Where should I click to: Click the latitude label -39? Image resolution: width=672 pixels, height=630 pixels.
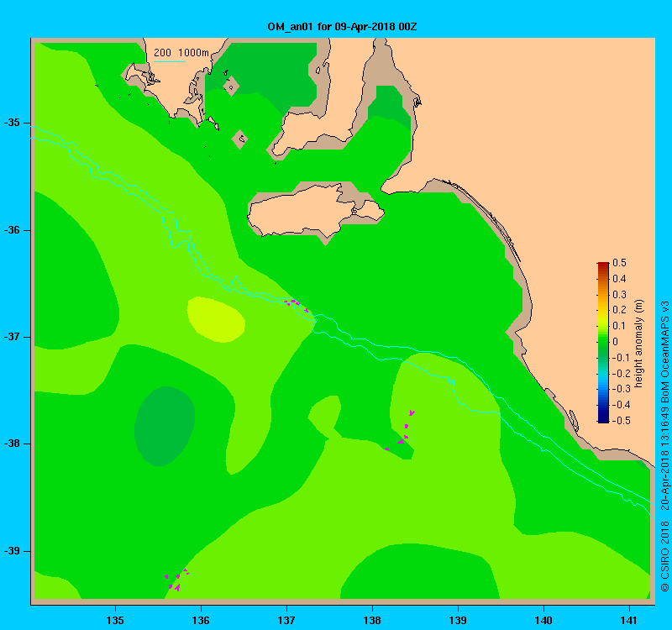(x=12, y=551)
